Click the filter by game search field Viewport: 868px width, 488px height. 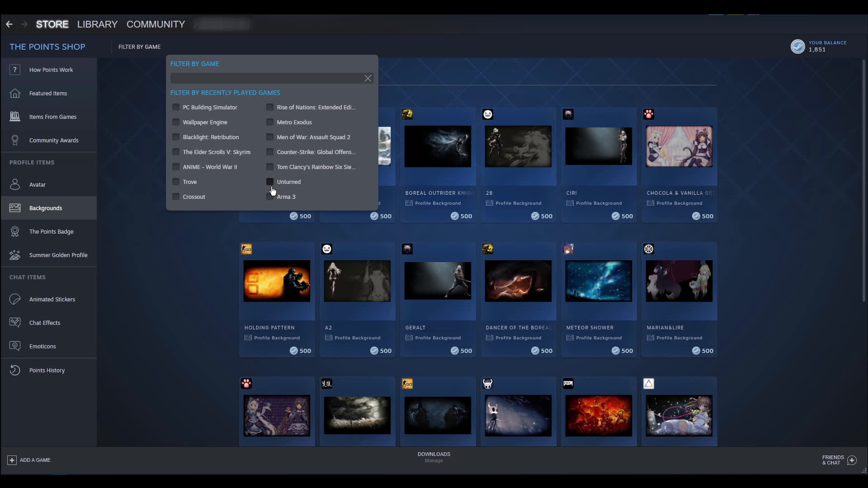[266, 78]
